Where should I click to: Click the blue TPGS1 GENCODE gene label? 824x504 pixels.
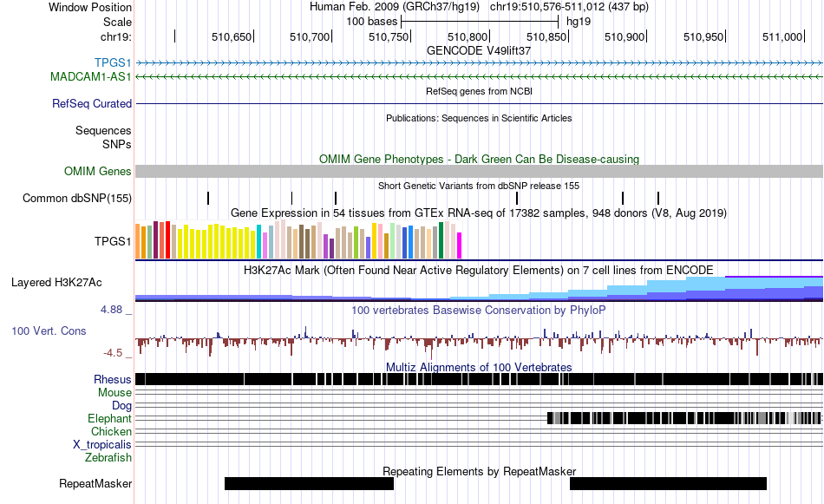tap(113, 63)
